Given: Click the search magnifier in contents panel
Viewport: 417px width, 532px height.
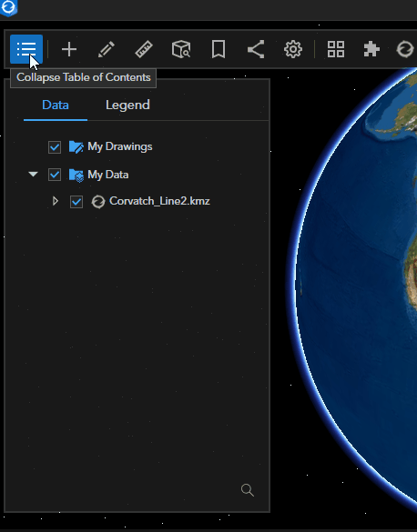Looking at the screenshot, I should pos(248,490).
